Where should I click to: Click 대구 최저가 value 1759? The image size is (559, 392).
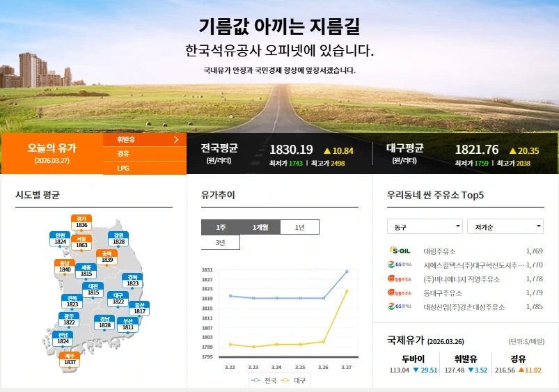coord(481,164)
